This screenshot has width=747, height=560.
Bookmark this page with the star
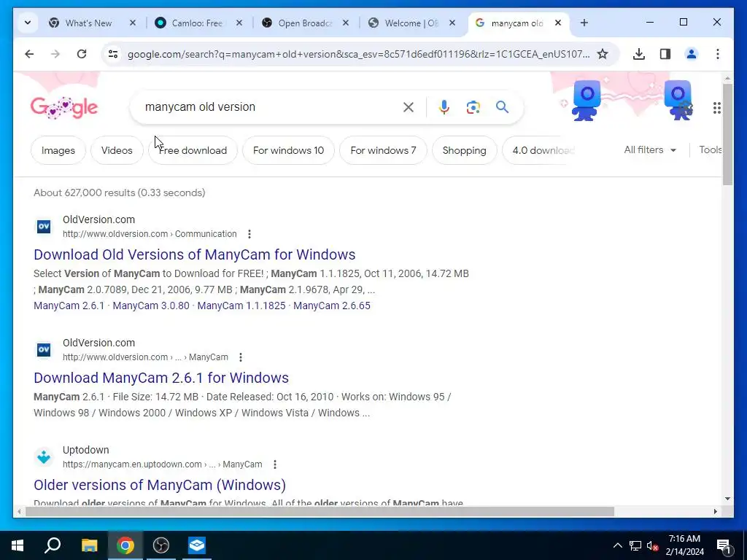pyautogui.click(x=603, y=54)
